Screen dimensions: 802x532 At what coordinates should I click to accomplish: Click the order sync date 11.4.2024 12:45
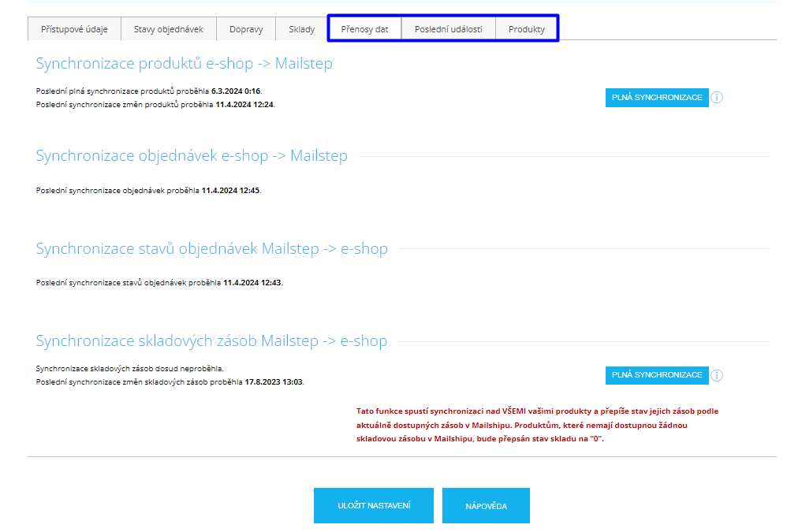(x=230, y=190)
